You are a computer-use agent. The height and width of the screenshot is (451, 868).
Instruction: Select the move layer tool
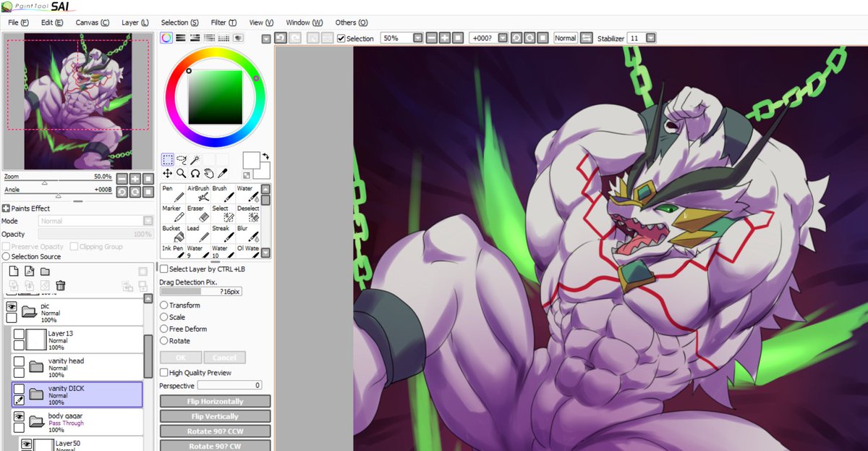tap(167, 174)
